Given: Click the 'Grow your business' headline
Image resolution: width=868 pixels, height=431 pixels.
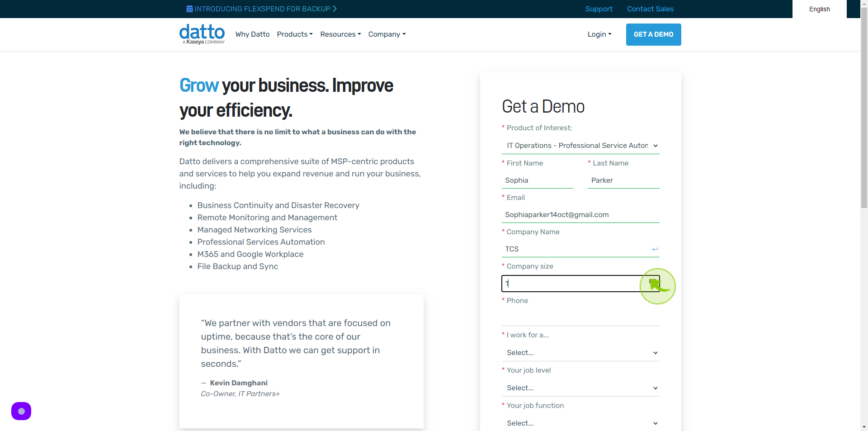Looking at the screenshot, I should (286, 98).
